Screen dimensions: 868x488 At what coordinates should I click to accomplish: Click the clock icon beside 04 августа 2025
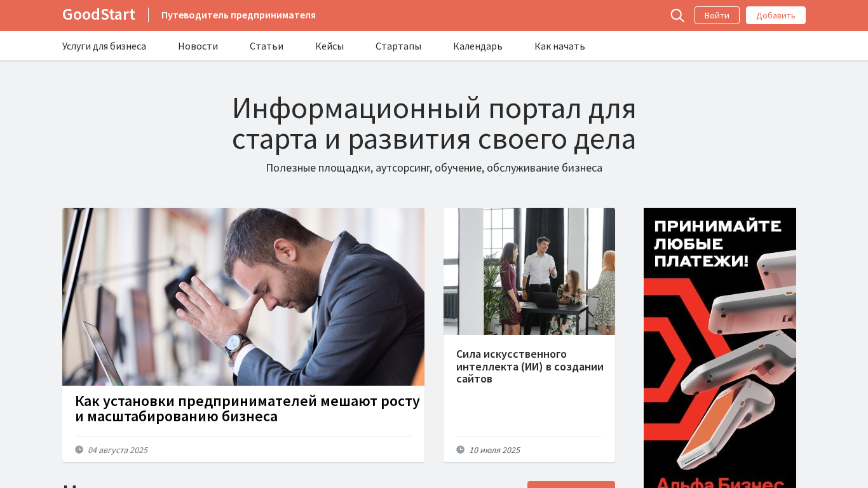pyautogui.click(x=79, y=449)
